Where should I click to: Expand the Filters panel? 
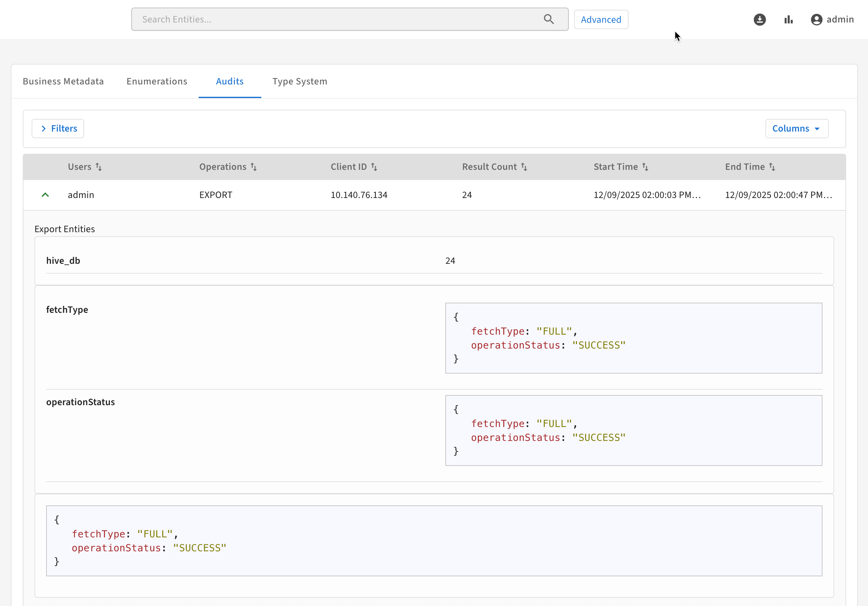[x=58, y=128]
